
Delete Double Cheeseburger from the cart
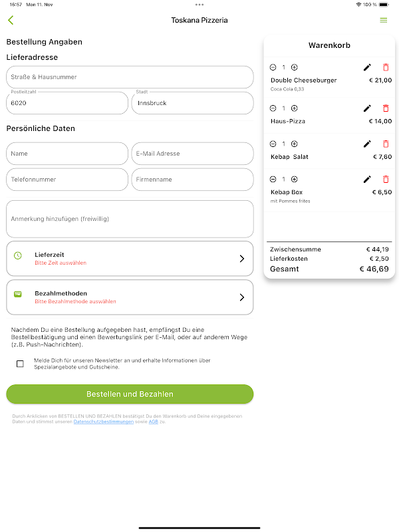386,67
